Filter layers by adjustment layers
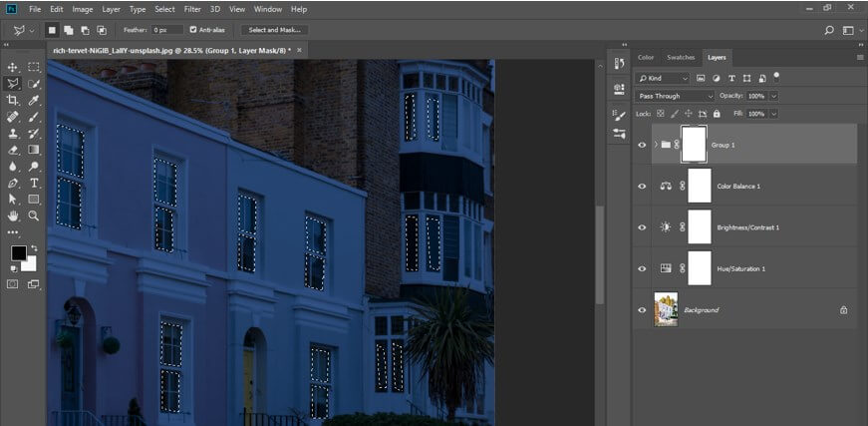The height and width of the screenshot is (426, 868). 717,79
